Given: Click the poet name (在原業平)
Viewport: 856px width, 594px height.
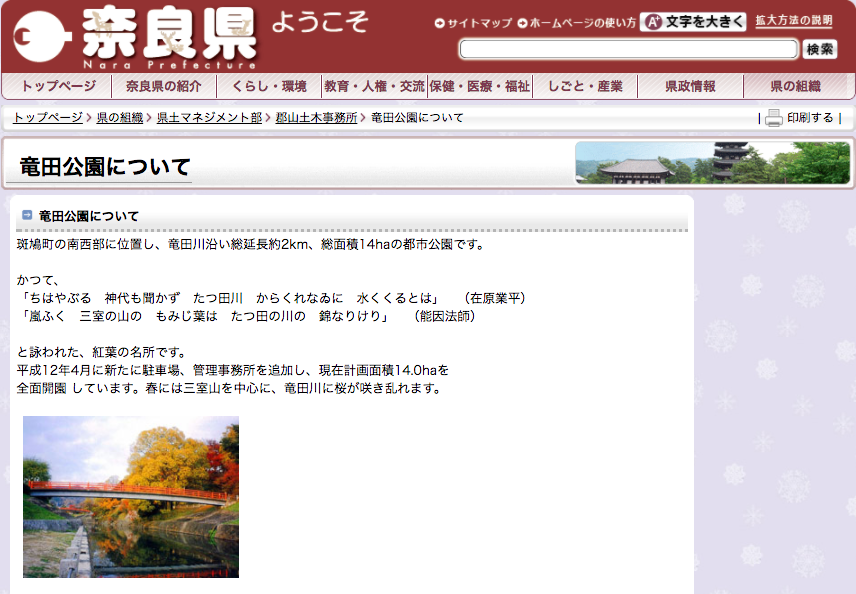Looking at the screenshot, I should click(x=495, y=298).
